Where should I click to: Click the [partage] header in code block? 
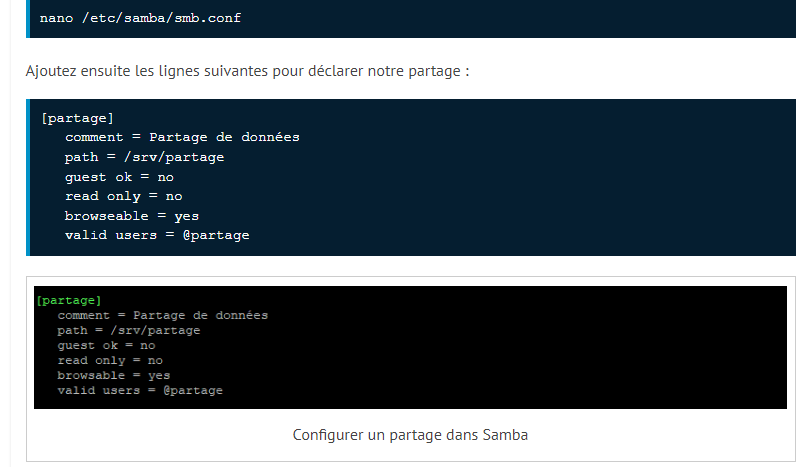(x=77, y=118)
